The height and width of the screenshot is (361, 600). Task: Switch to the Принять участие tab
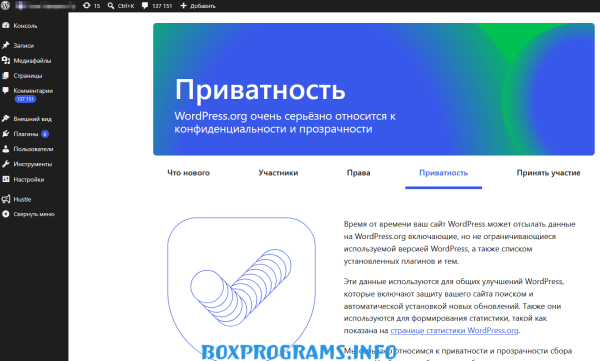[548, 173]
